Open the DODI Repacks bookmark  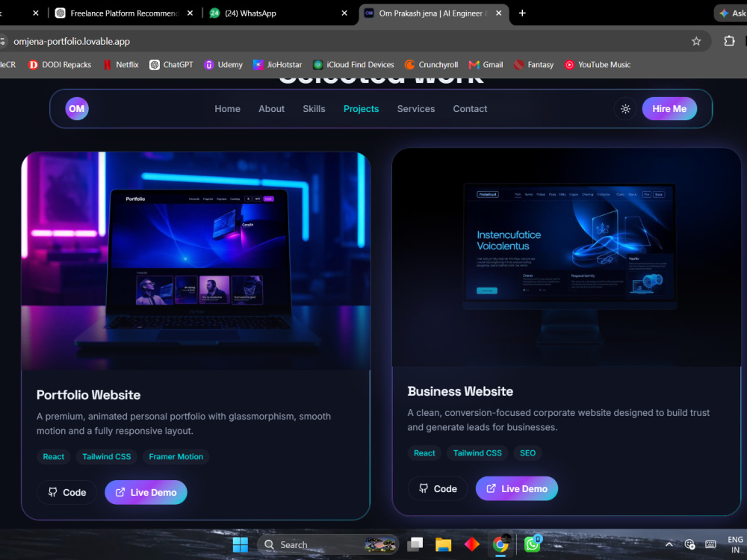point(60,65)
